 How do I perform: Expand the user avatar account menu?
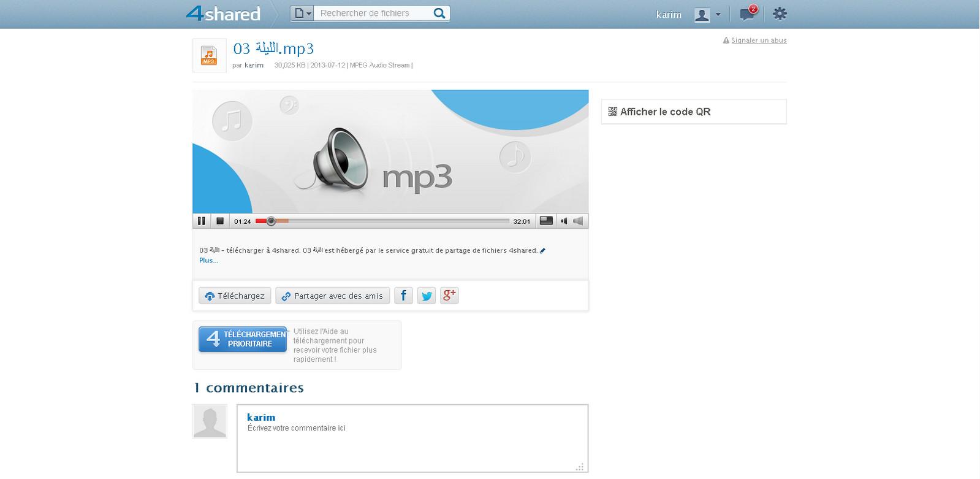tap(707, 15)
